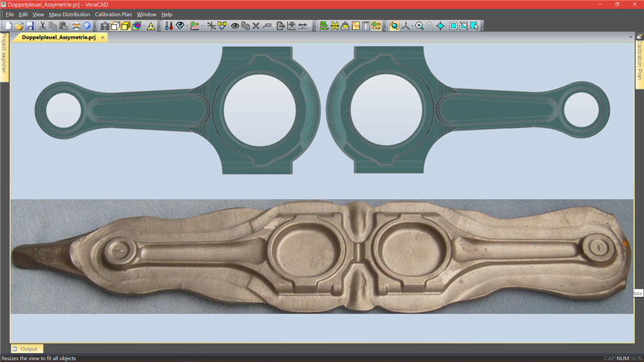Click the thermometer temperature icon
Screen dimensions: 644x362
168,26
